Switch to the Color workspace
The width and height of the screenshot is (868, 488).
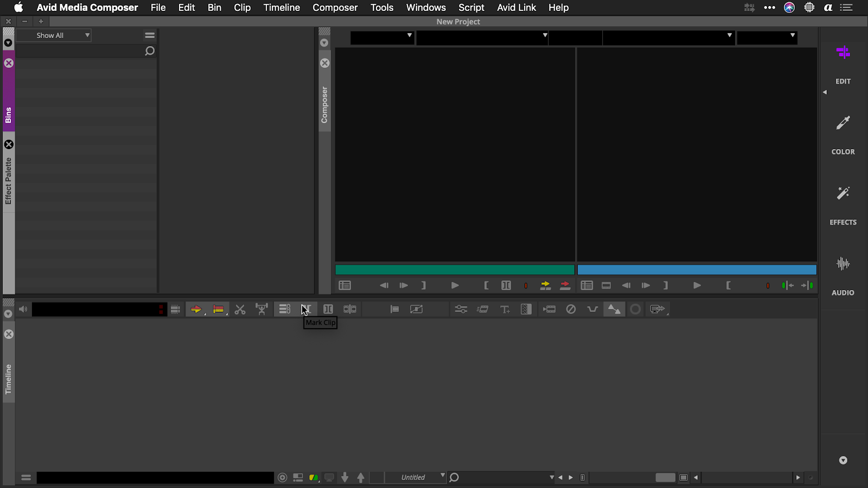843,134
